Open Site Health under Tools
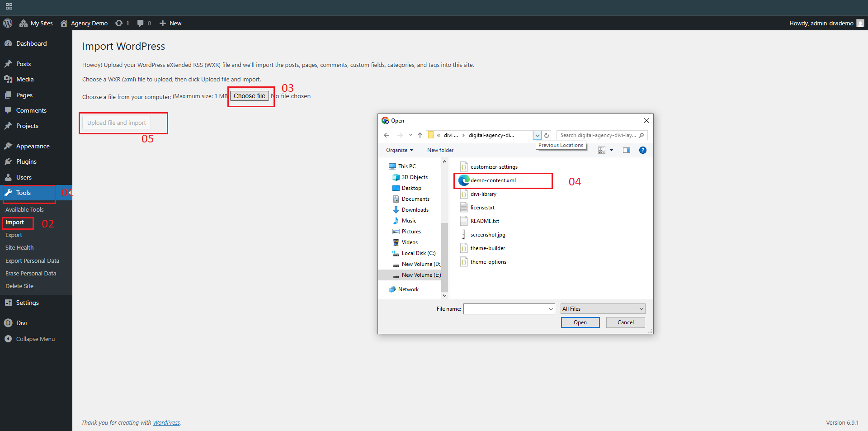Image resolution: width=868 pixels, height=431 pixels. tap(19, 248)
